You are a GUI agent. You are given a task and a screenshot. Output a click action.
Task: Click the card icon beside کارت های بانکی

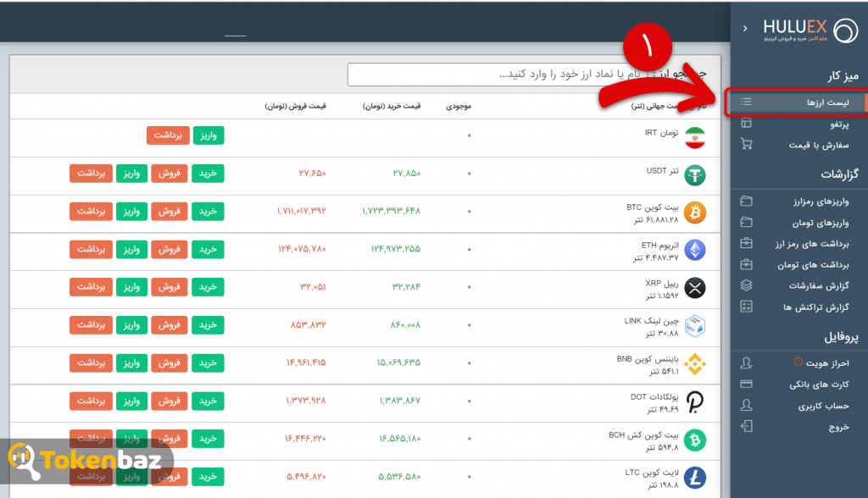(746, 384)
